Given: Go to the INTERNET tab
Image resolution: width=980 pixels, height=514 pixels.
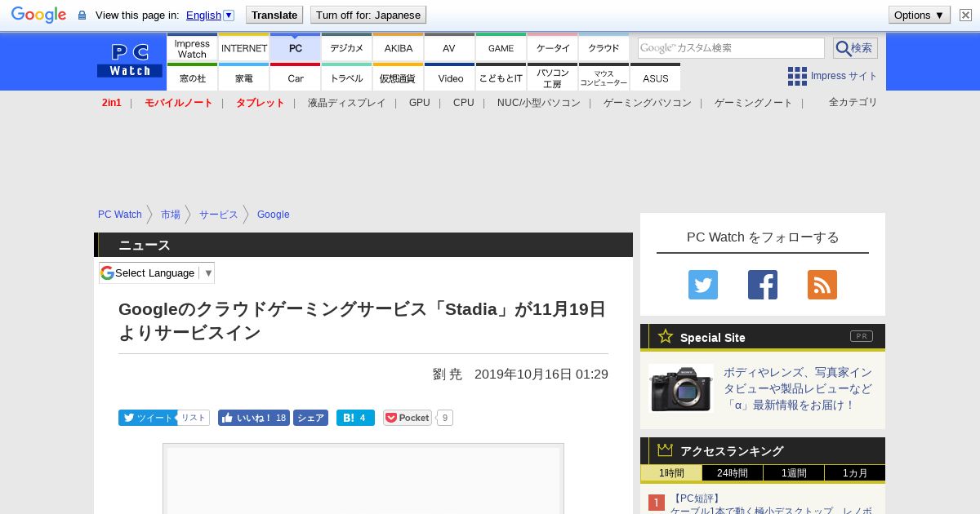Looking at the screenshot, I should [244, 48].
